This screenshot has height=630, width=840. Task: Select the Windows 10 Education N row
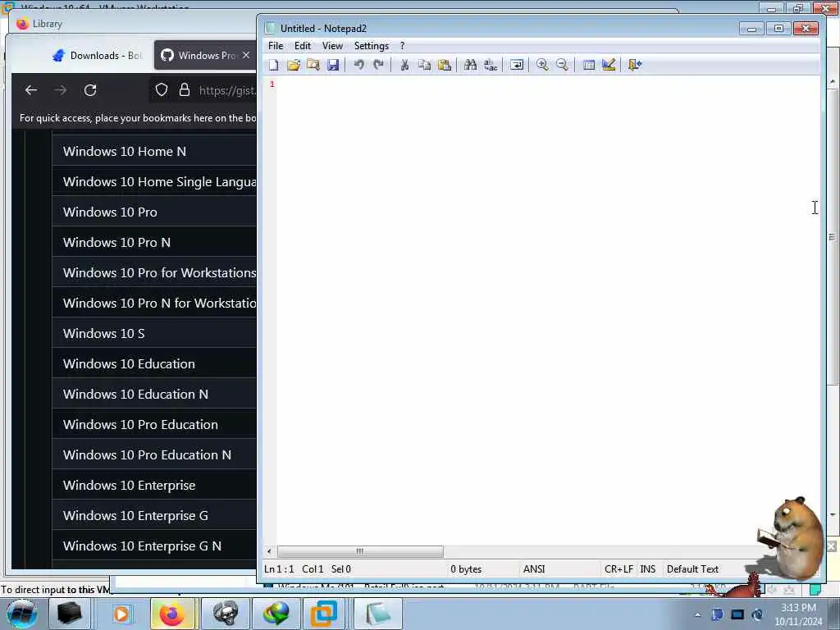coord(154,394)
